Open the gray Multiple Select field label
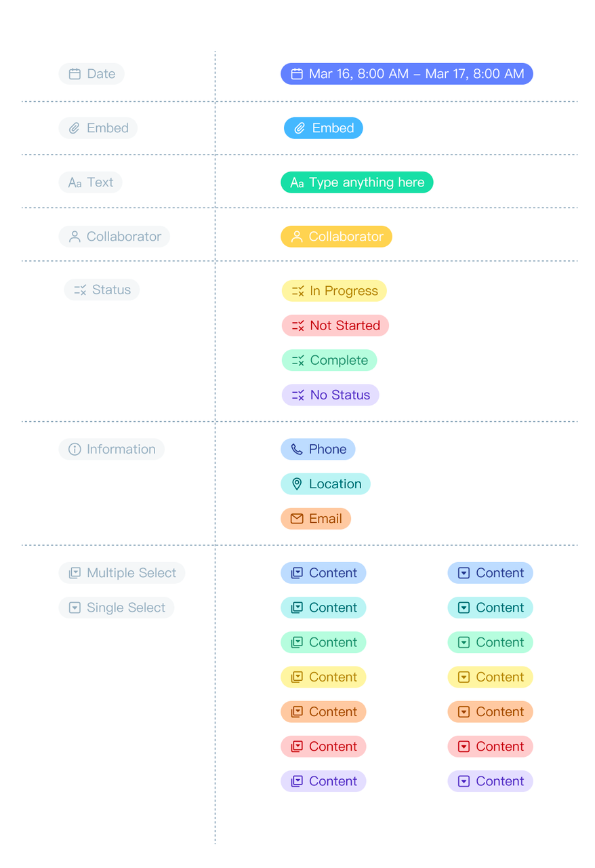This screenshot has width=595, height=868. pyautogui.click(x=122, y=573)
